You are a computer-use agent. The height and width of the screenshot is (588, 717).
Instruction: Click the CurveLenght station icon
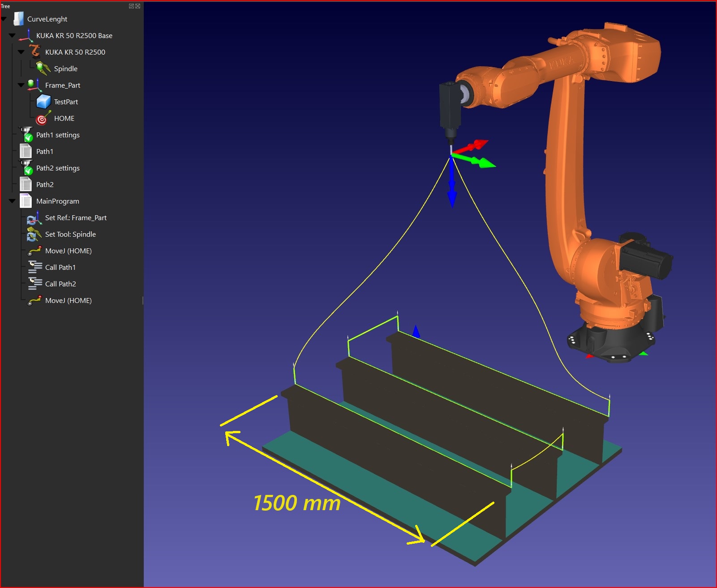[x=18, y=19]
